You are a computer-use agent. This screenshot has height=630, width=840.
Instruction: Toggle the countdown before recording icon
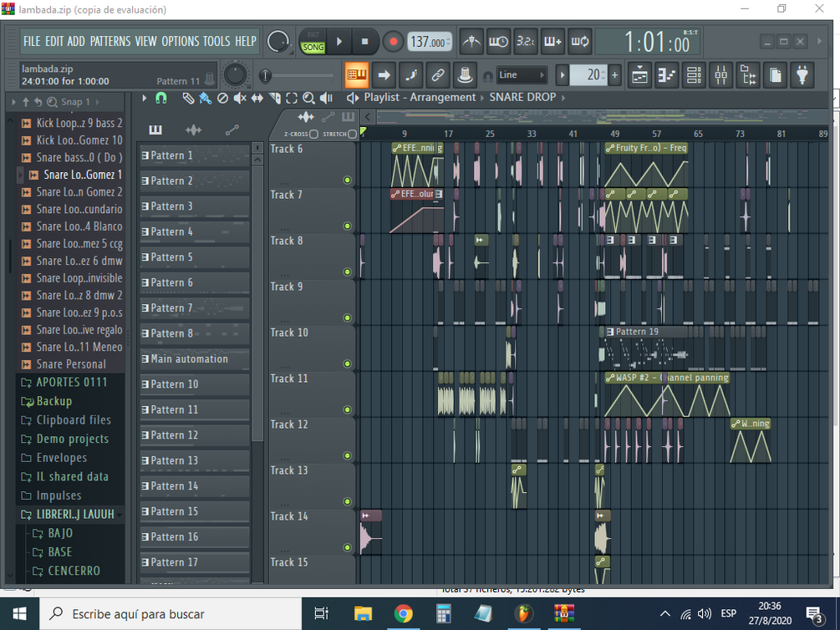point(526,42)
